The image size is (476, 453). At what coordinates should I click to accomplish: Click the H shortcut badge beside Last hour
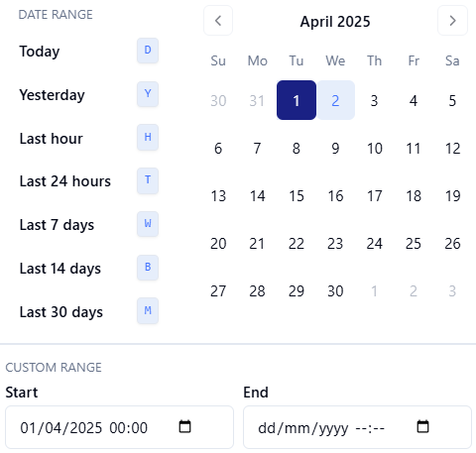148,137
